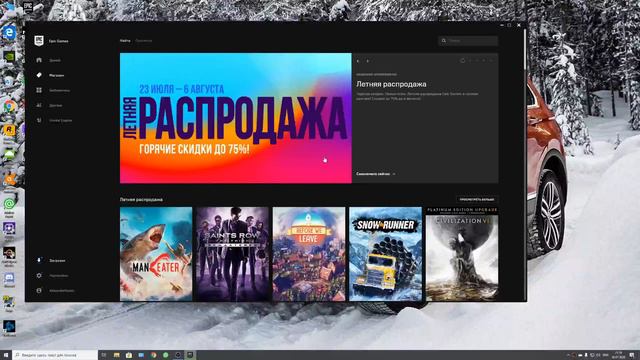The width and height of the screenshot is (640, 360).
Task: Click the Windows taskbar search box
Action: [55, 355]
